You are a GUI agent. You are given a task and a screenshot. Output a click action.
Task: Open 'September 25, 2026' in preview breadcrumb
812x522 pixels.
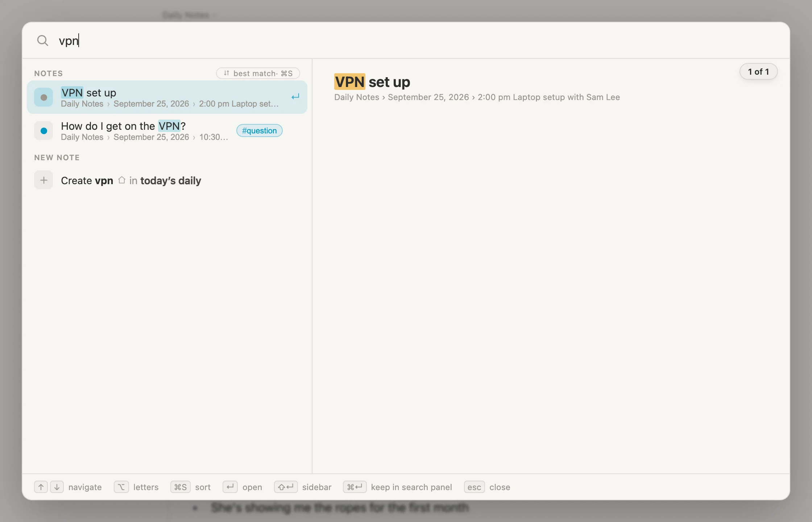428,97
